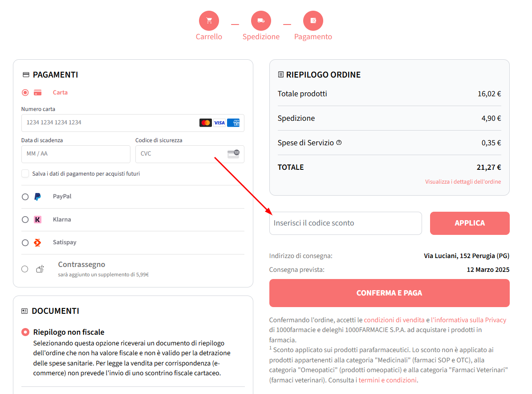Choose the Contrassegno radio button

click(x=25, y=269)
